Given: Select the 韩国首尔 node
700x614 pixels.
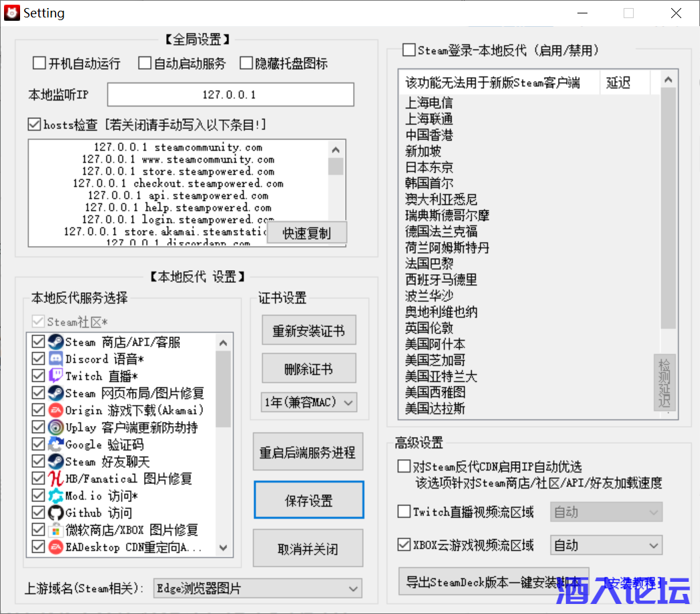Looking at the screenshot, I should coord(429,183).
